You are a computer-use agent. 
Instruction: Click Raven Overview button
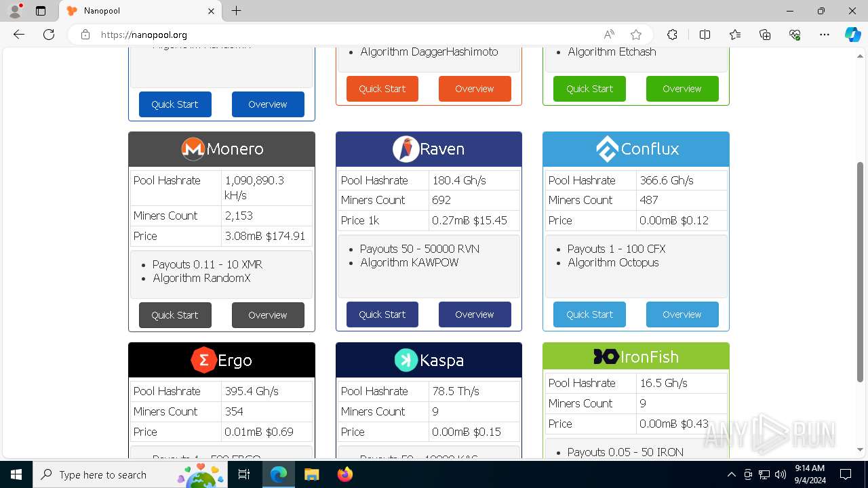point(475,314)
